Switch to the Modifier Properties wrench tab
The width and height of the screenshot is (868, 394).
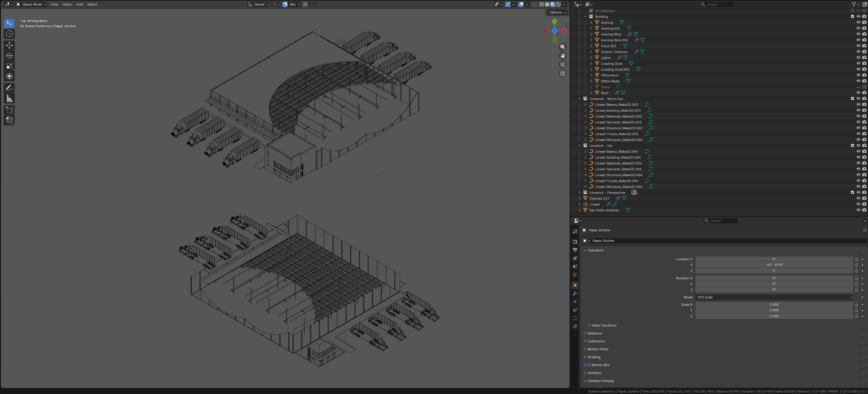(x=575, y=294)
